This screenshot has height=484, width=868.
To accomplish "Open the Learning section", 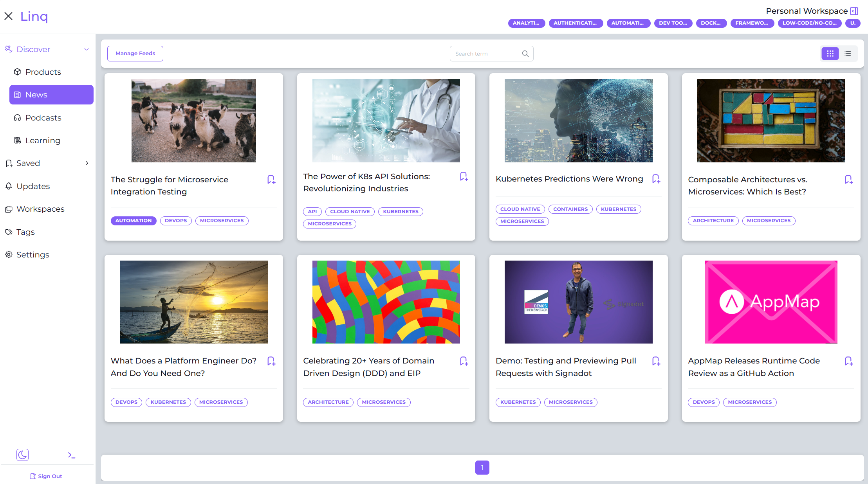I will [43, 140].
